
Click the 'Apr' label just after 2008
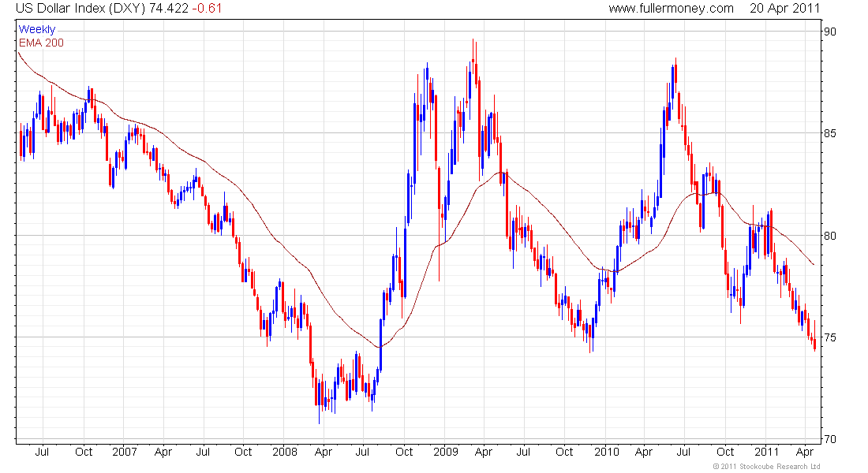(x=323, y=452)
